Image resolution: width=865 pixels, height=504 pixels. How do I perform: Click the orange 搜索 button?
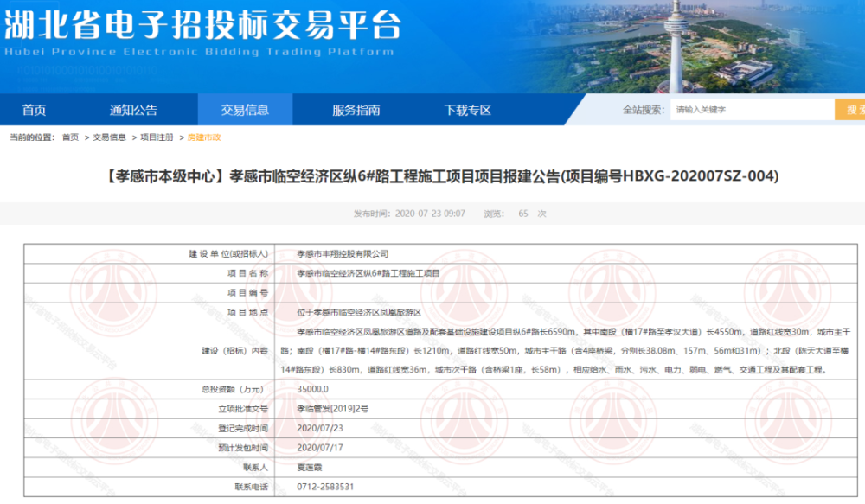click(850, 110)
